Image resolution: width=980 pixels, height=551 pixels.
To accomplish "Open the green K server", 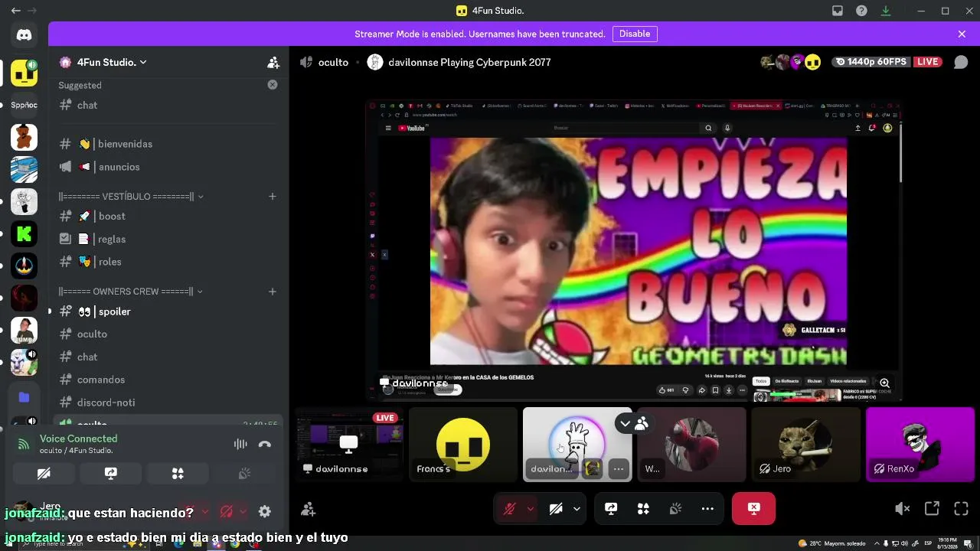I will 24,233.
